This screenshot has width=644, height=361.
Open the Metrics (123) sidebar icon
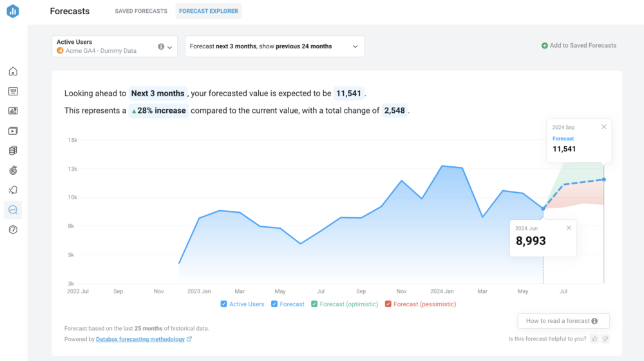click(13, 91)
